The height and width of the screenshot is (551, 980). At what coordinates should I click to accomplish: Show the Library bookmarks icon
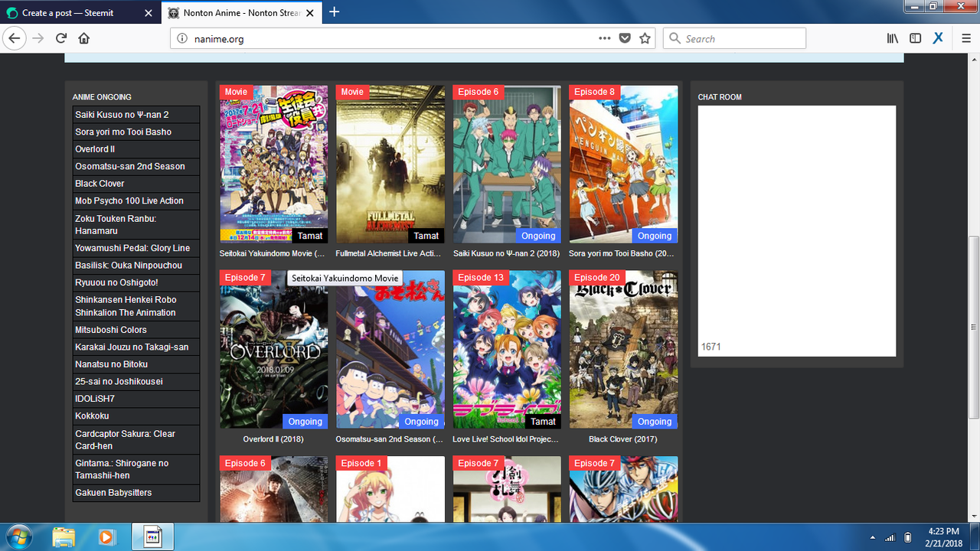pos(893,38)
